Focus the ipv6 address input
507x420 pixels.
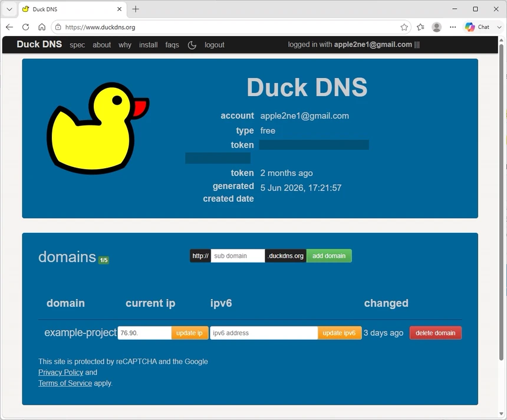click(x=264, y=333)
